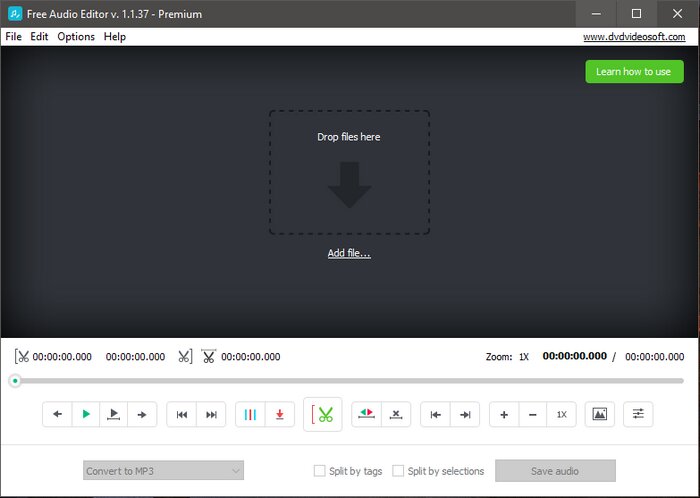The width and height of the screenshot is (700, 498).
Task: Click the green Play button
Action: coord(86,414)
